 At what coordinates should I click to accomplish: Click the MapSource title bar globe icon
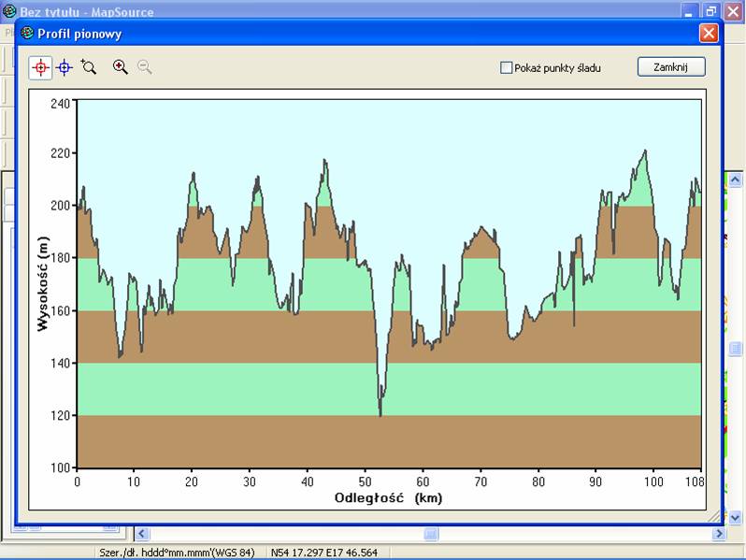[x=9, y=10]
